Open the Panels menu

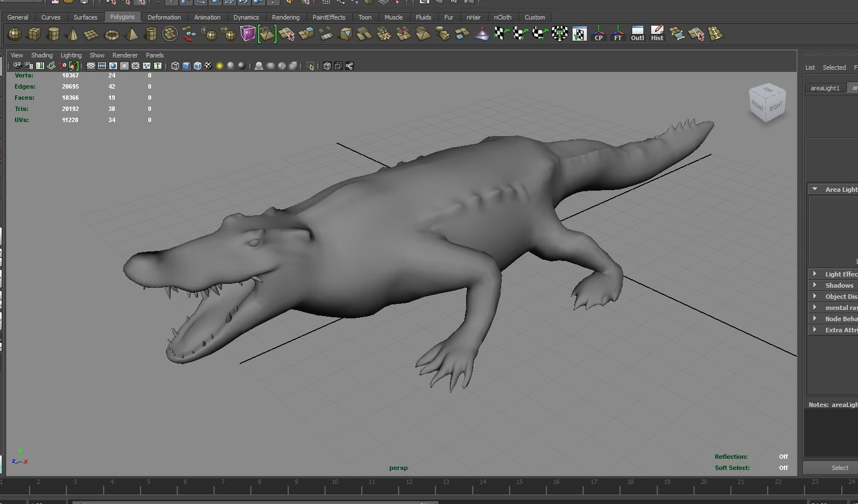154,55
